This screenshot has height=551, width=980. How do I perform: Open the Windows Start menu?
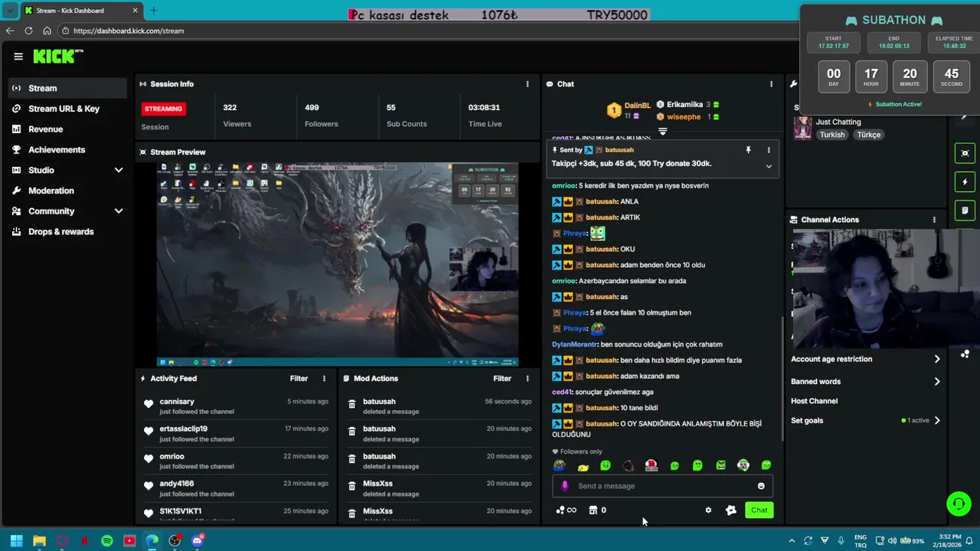point(16,541)
